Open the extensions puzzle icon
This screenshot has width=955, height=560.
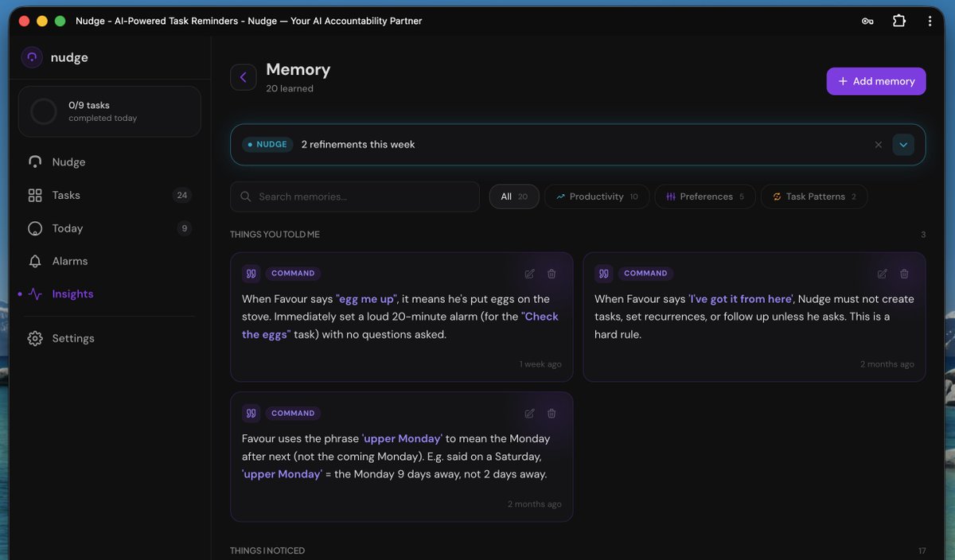pyautogui.click(x=899, y=21)
